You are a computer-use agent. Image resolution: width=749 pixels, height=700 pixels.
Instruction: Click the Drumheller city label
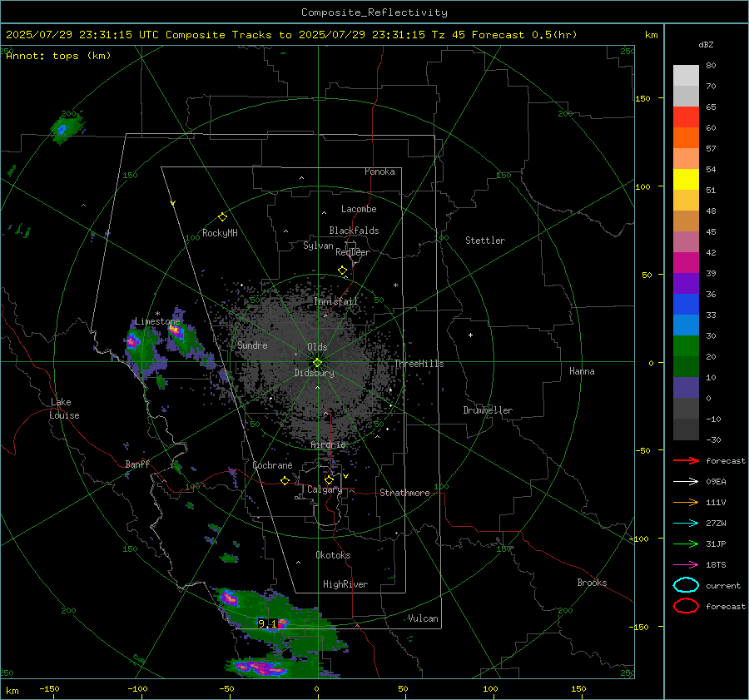click(x=488, y=410)
